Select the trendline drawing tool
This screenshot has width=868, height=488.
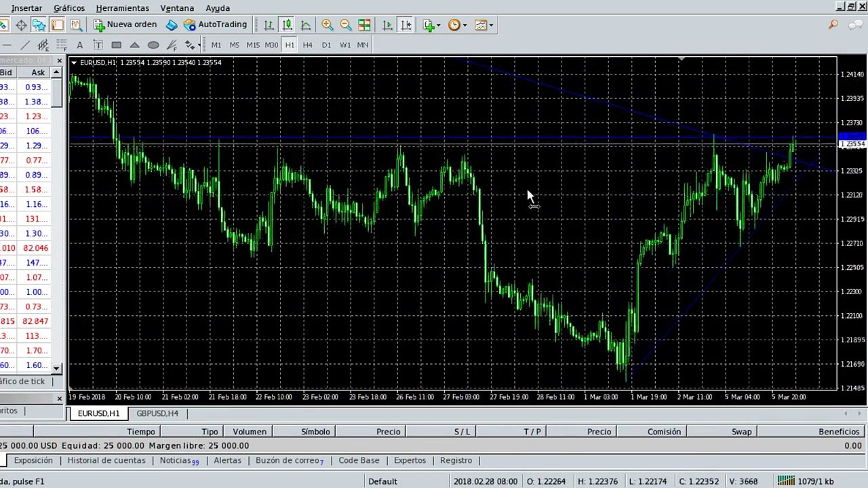click(x=24, y=45)
